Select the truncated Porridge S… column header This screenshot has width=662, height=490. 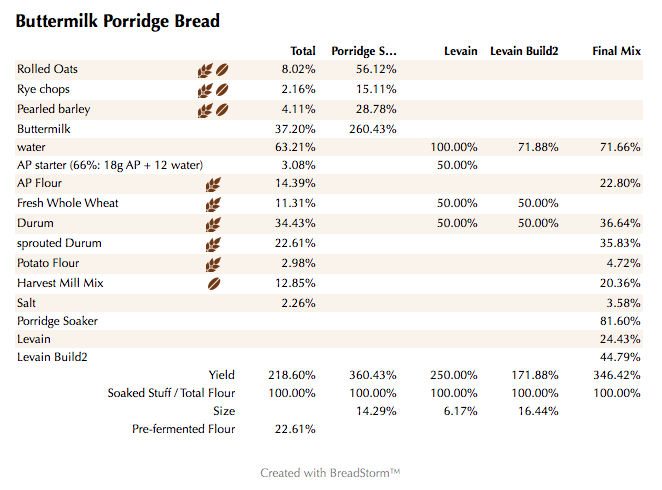364,50
